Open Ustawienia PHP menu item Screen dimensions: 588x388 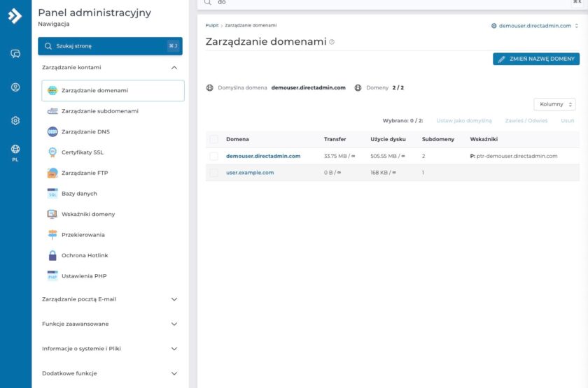click(x=113, y=276)
